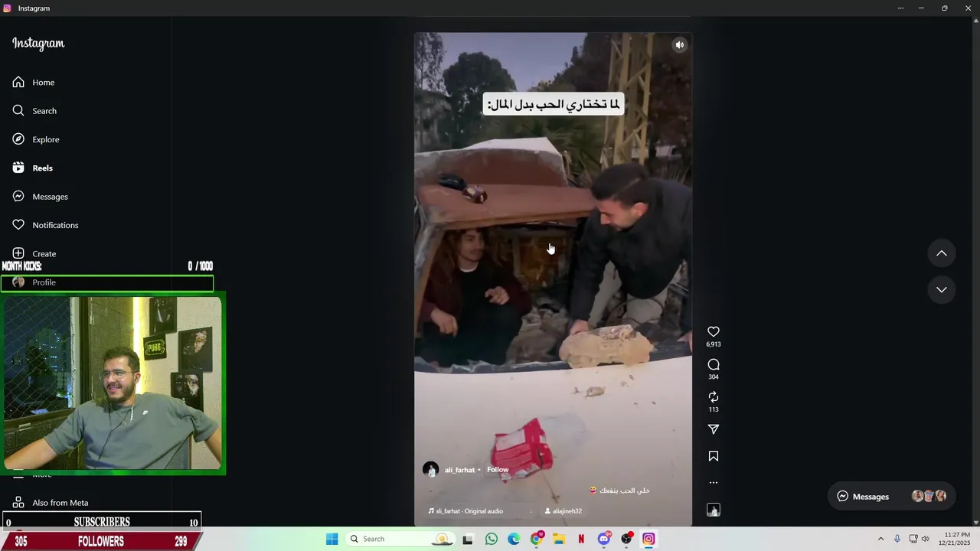Open Netflix from the taskbar
Viewport: 980px width, 551px height.
(x=581, y=539)
